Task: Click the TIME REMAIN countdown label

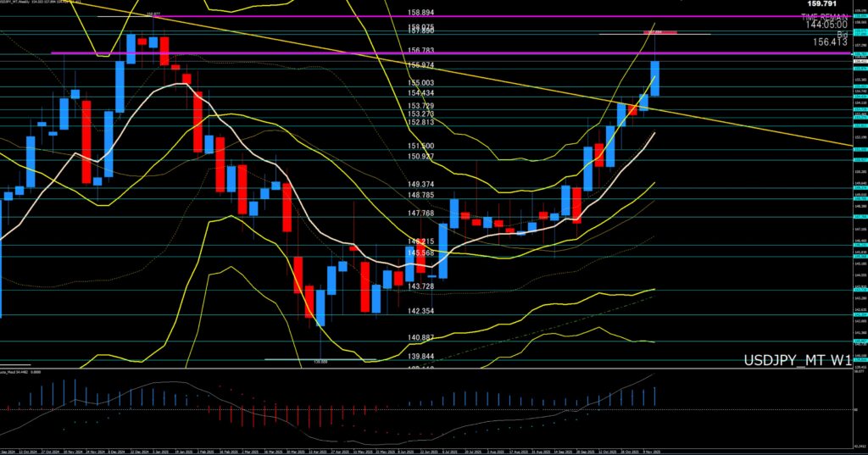Action: (x=825, y=17)
